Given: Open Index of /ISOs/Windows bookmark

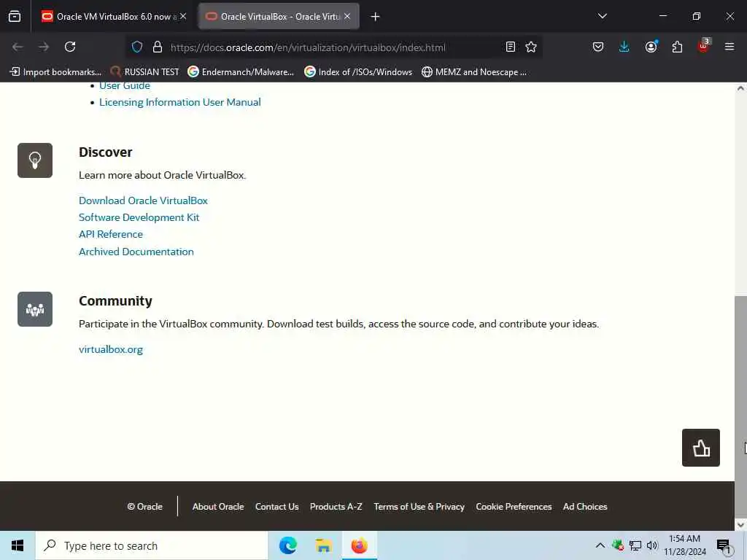Looking at the screenshot, I should 357,72.
